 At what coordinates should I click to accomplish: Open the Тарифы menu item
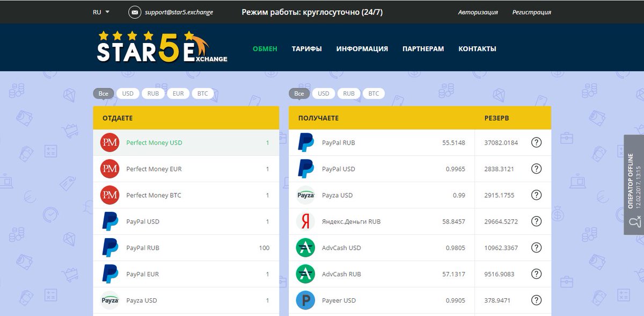[x=307, y=49]
